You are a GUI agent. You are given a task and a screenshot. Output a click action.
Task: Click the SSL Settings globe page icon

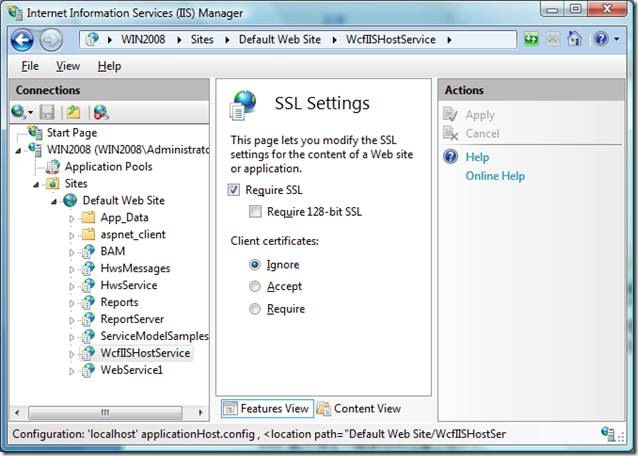(243, 105)
